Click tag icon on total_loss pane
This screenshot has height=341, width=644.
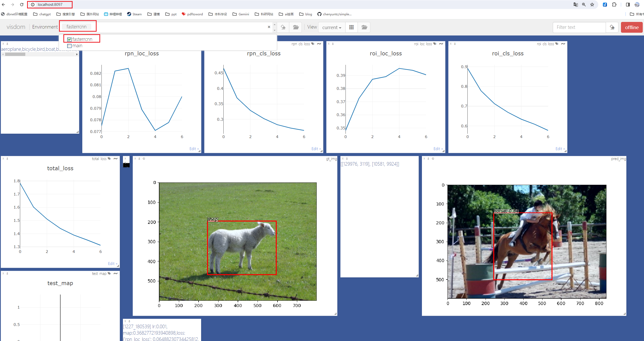pyautogui.click(x=109, y=159)
